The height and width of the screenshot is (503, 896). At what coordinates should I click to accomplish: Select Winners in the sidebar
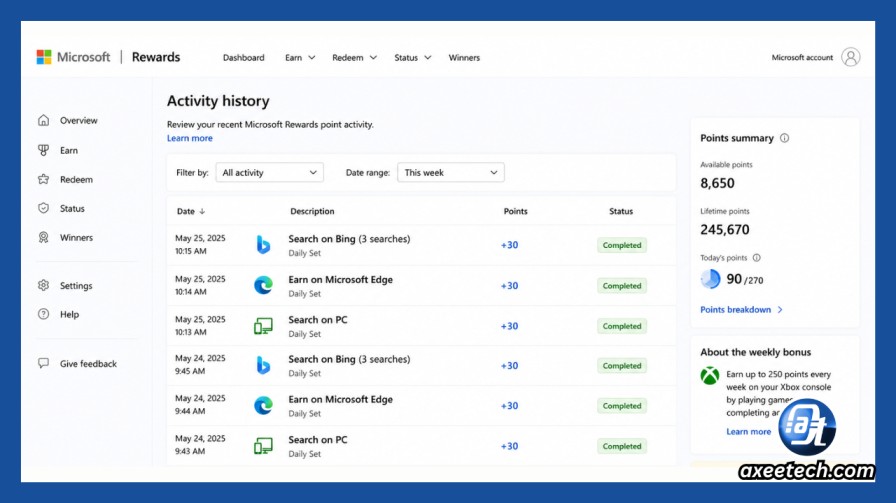(x=76, y=237)
